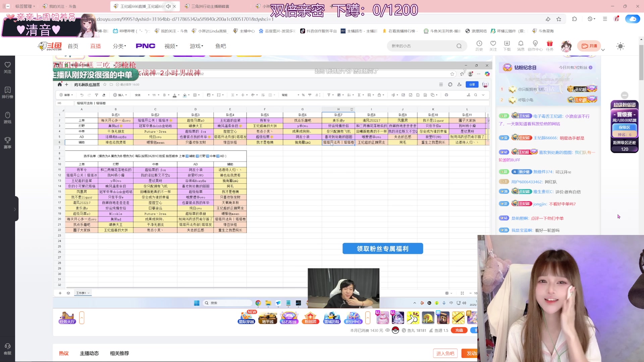This screenshot has width=644, height=362.
Task: Open 抖音创作服务平台 bookmark
Action: click(318, 31)
